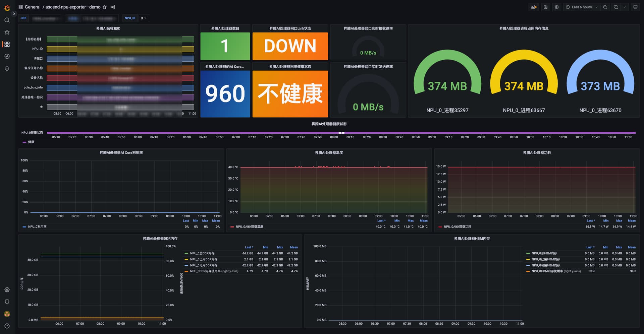Screen dimensions: 644x334
Task: Click the NPU_0_进程35297 green gauge
Action: coord(447,72)
